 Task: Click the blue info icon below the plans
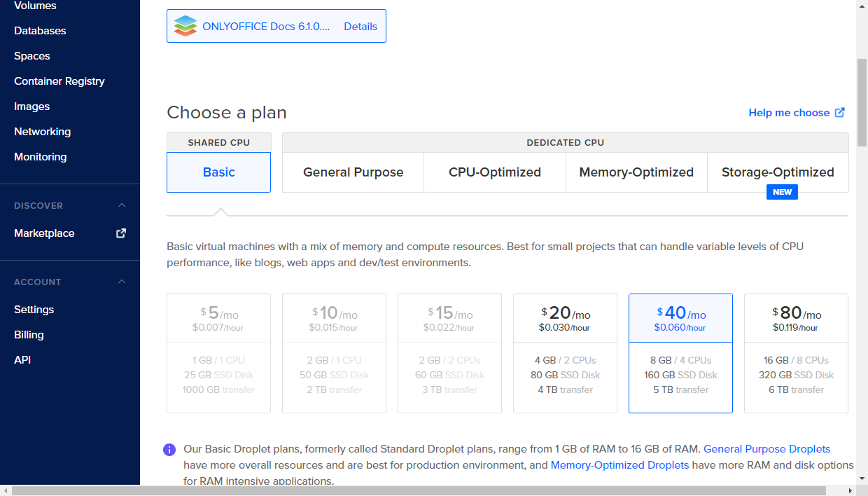(169, 449)
